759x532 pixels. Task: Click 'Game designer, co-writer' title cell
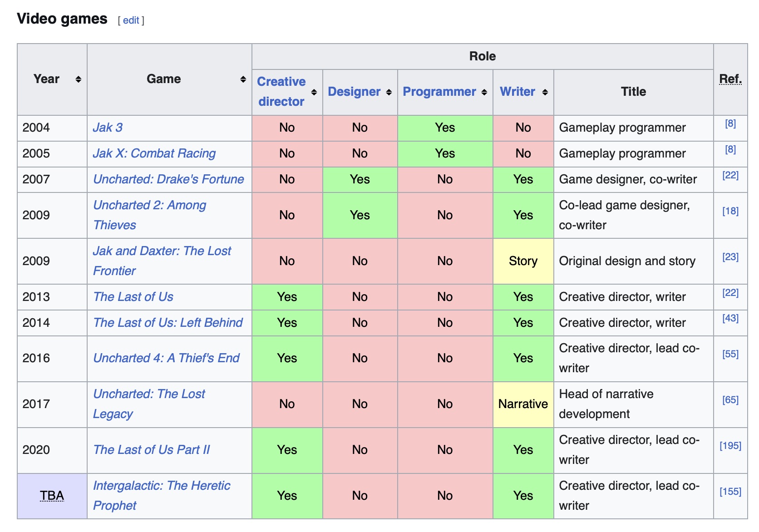[633, 179]
